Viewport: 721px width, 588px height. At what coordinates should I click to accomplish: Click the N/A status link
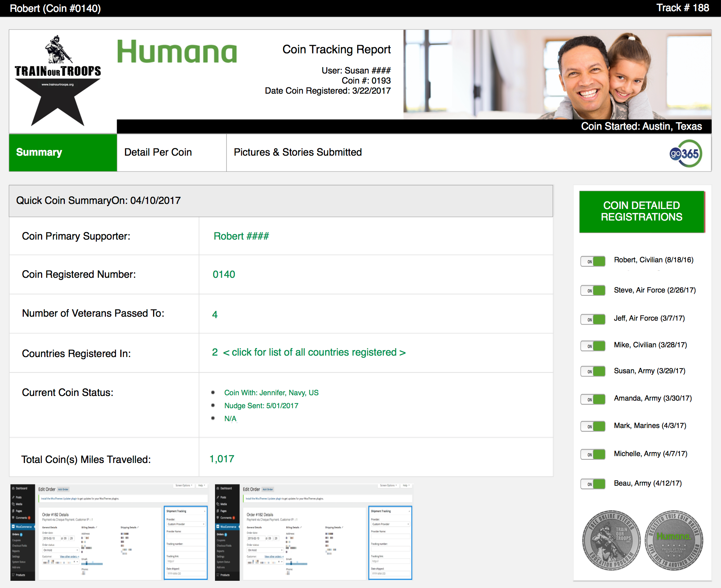click(x=230, y=419)
